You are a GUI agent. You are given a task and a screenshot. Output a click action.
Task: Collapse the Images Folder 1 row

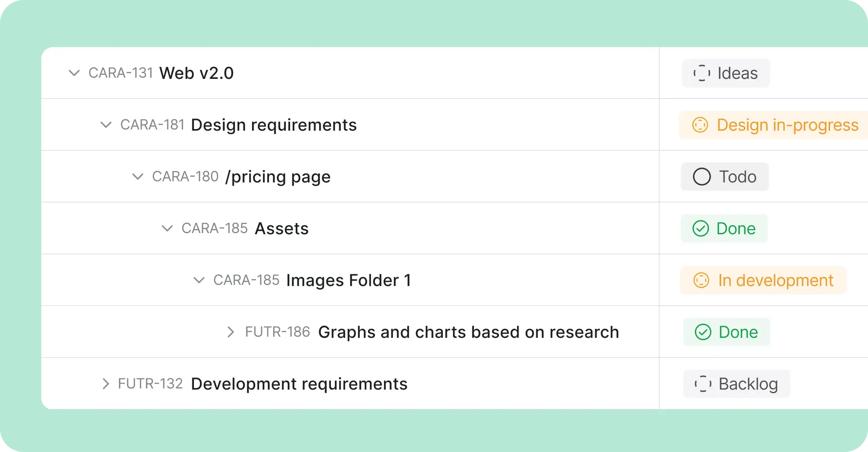199,280
